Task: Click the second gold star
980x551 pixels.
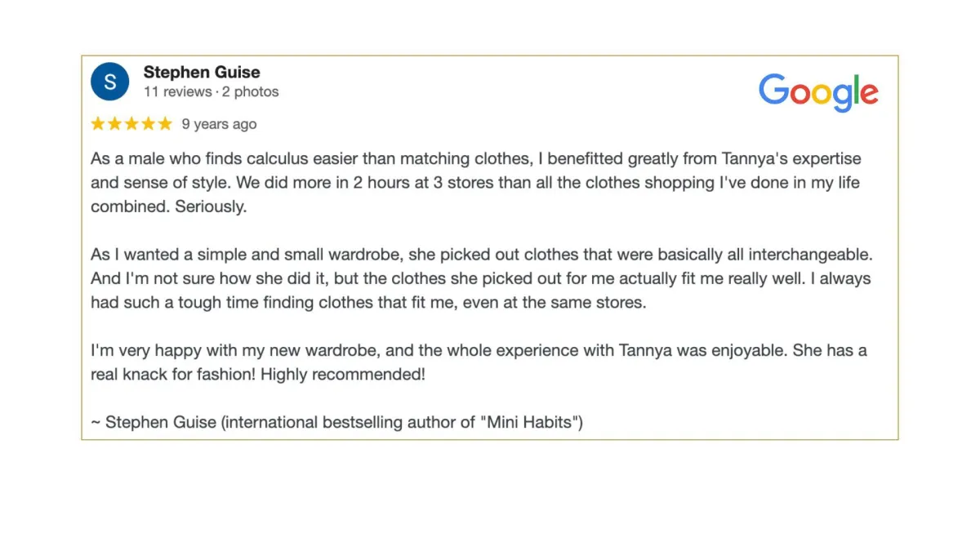Action: pos(115,123)
